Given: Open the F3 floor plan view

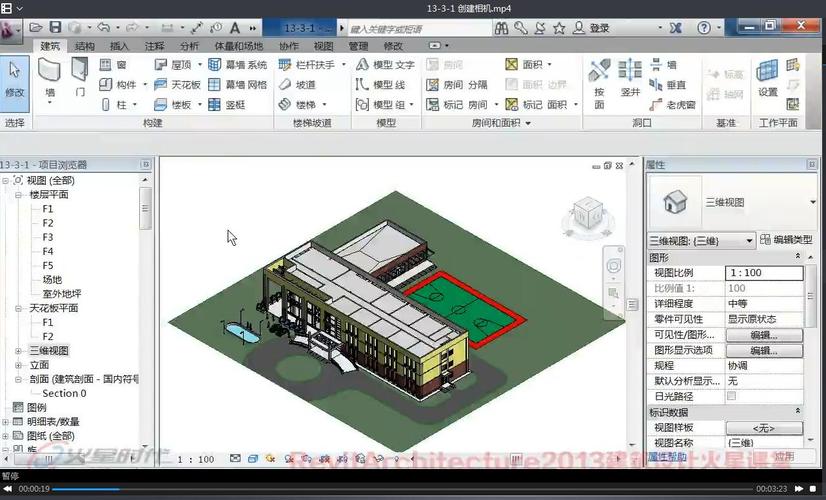Looking at the screenshot, I should tap(48, 238).
